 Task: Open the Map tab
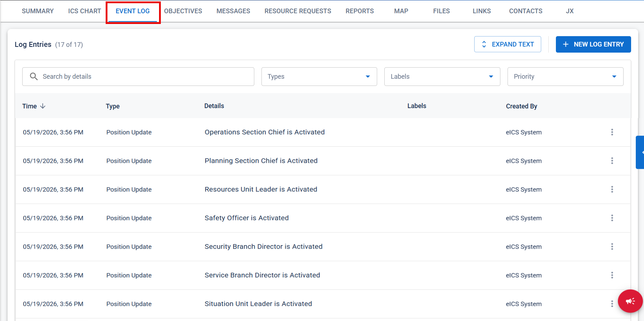401,11
